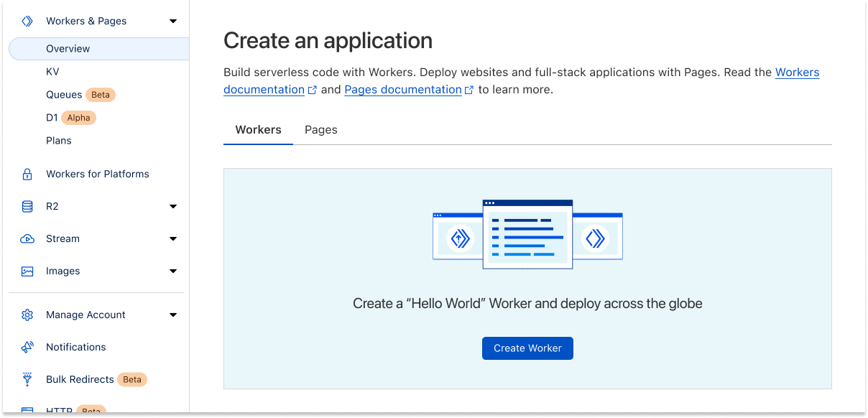Click the Notifications megaphone icon

click(27, 348)
